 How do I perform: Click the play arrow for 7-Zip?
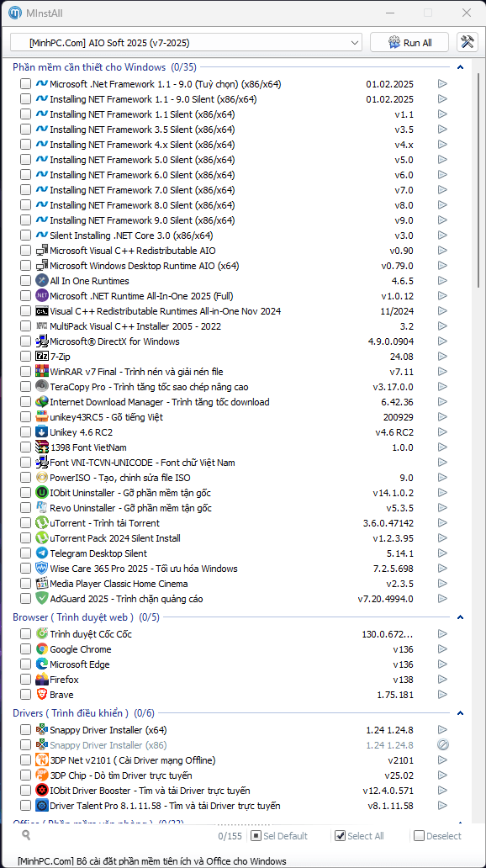(442, 357)
